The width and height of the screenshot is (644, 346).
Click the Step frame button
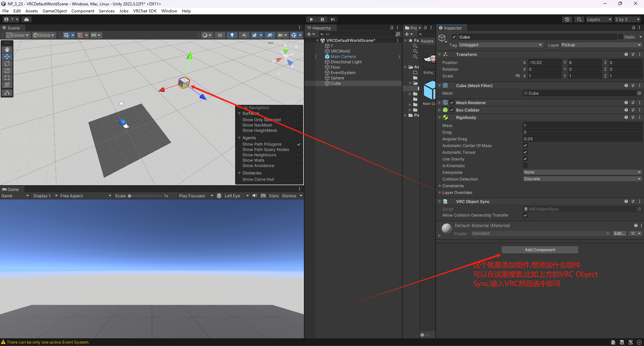tap(332, 19)
